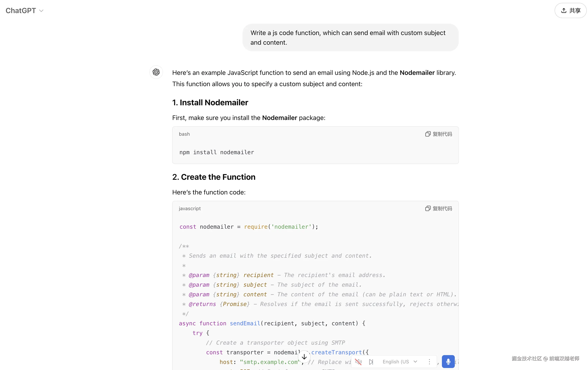Click the '1. Install Nodemailer' heading
The height and width of the screenshot is (370, 588).
pyautogui.click(x=210, y=102)
